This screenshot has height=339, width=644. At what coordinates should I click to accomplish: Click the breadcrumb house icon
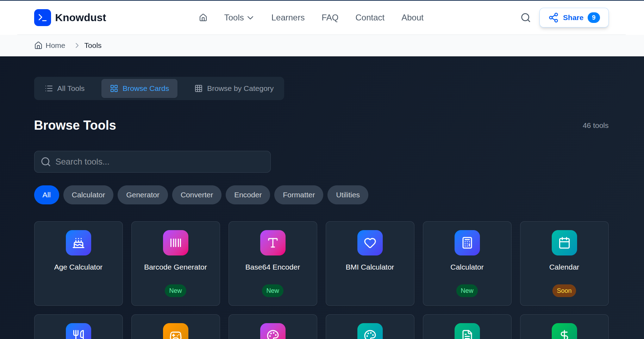click(38, 45)
